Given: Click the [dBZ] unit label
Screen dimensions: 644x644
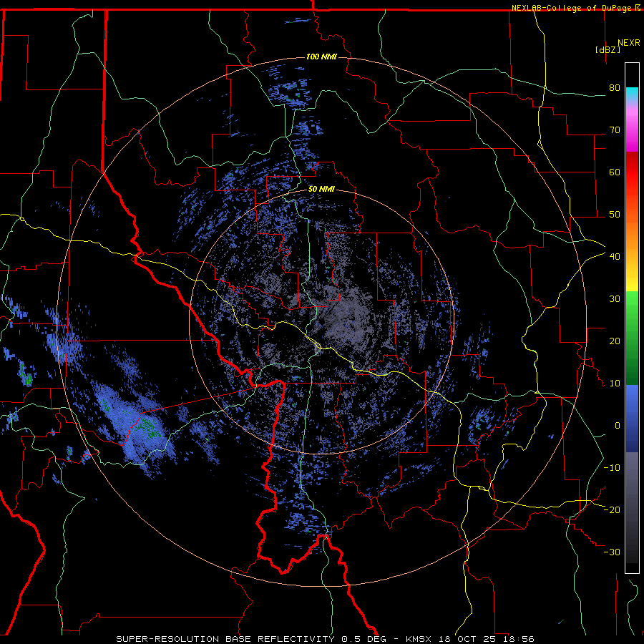Looking at the screenshot, I should [x=608, y=49].
